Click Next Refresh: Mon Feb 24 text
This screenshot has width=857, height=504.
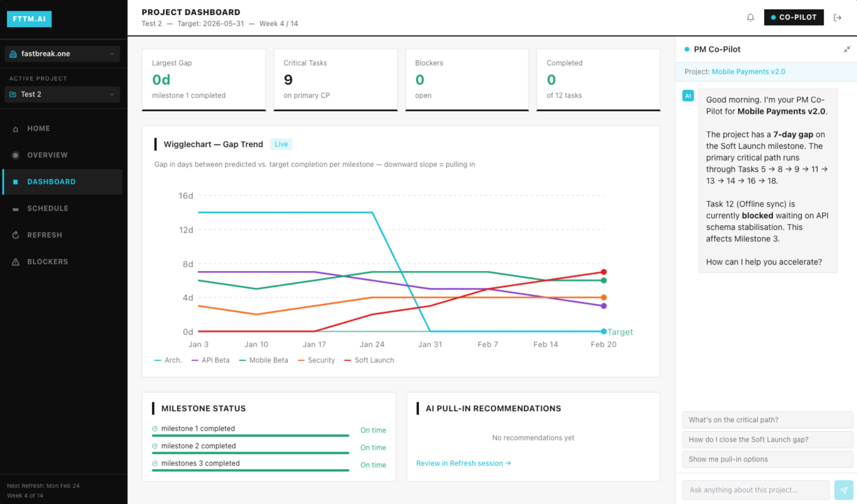tap(43, 486)
